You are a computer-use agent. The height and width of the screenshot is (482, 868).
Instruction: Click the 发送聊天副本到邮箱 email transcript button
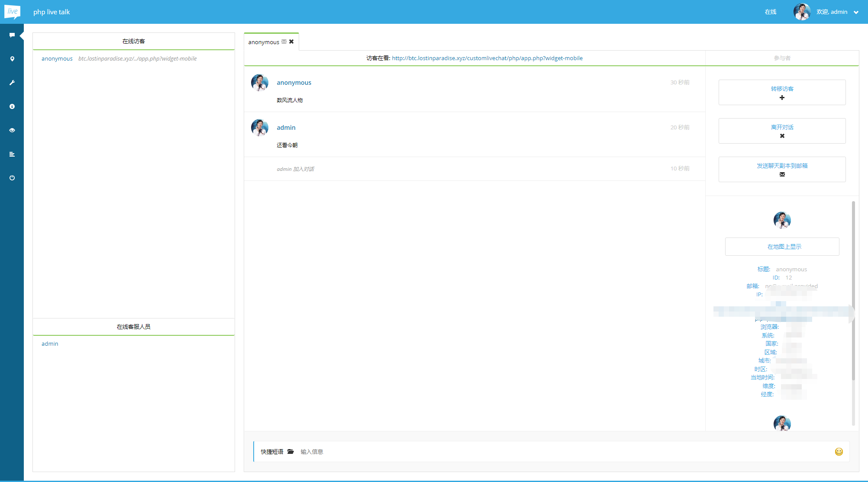[x=782, y=169]
